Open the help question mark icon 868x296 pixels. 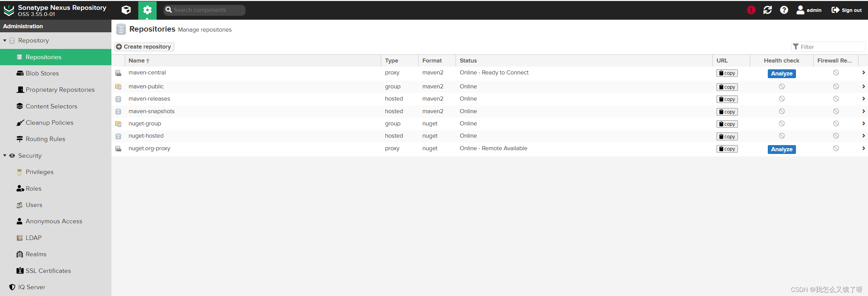[784, 10]
